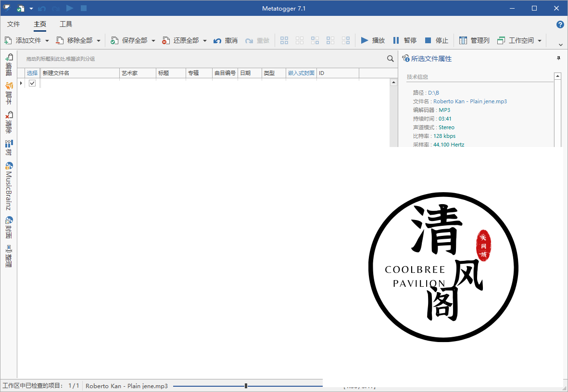The height and width of the screenshot is (392, 568).
Task: Collapse the ribbon with the chevron arrow
Action: [x=560, y=45]
